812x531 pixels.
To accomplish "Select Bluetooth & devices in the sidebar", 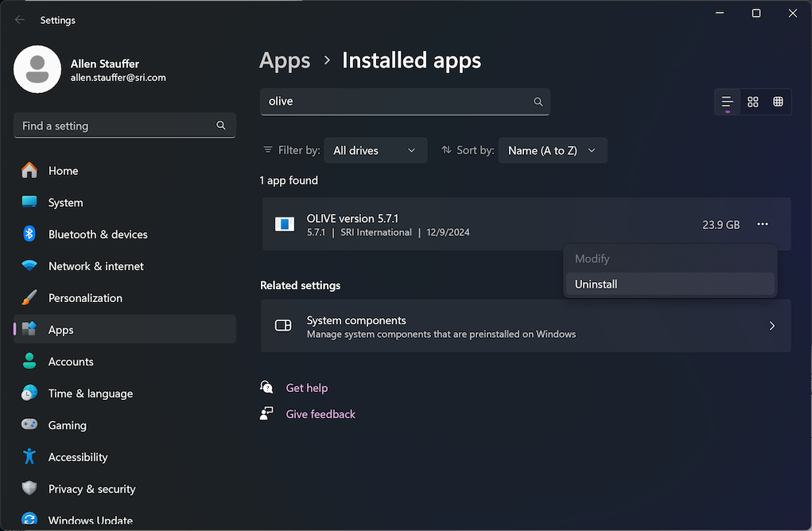I will [x=97, y=234].
